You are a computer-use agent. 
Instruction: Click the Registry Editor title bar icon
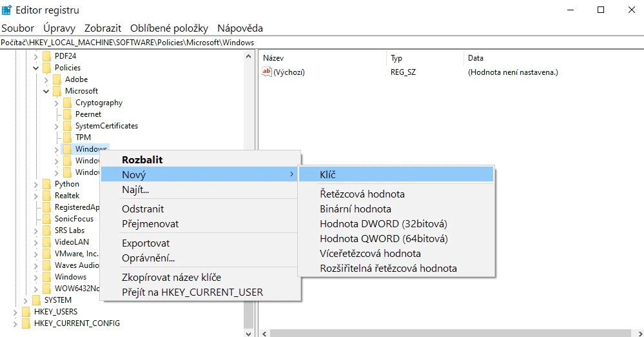coord(6,10)
